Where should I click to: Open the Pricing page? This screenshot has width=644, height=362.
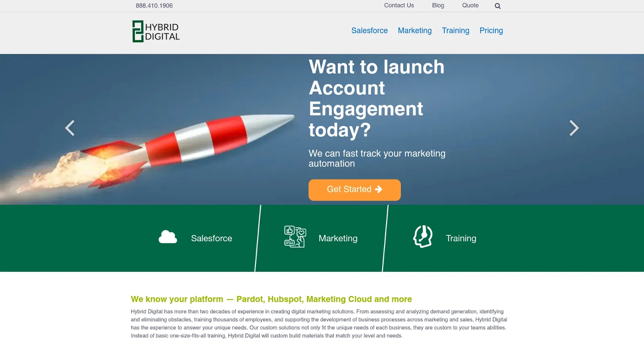[491, 31]
